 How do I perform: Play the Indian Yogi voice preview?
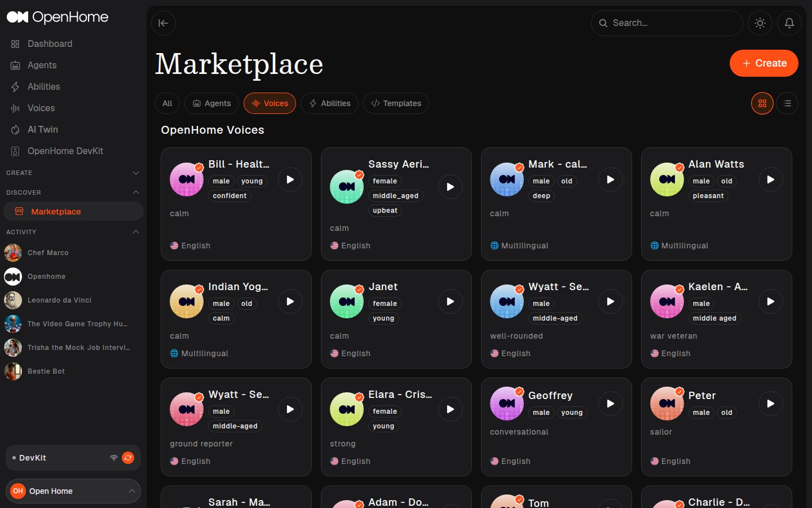(290, 301)
